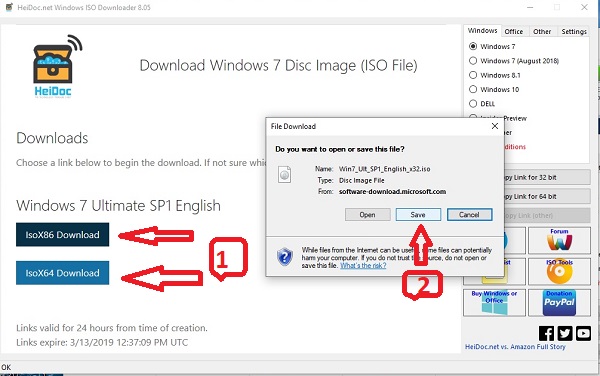Screen dimensions: 600x376
Task: Open the Facebook icon
Action: (x=546, y=333)
